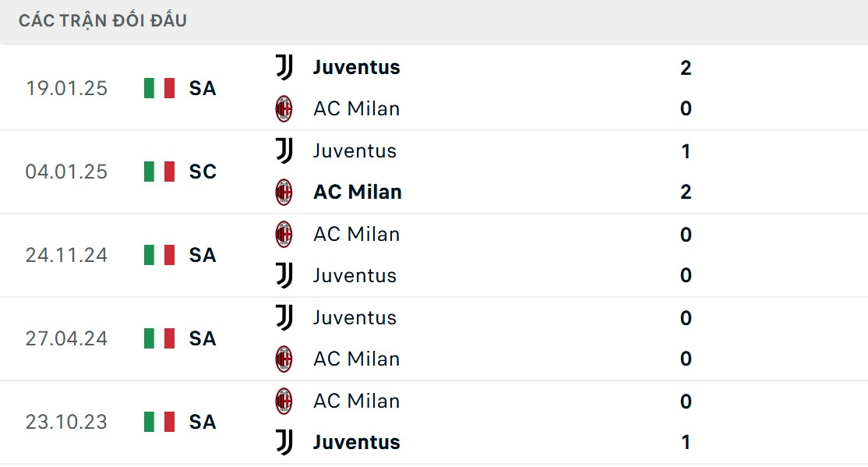Screen dimensions: 868x467
Task: Click AC Milan crest in 23.10.23 match
Action: 284,401
